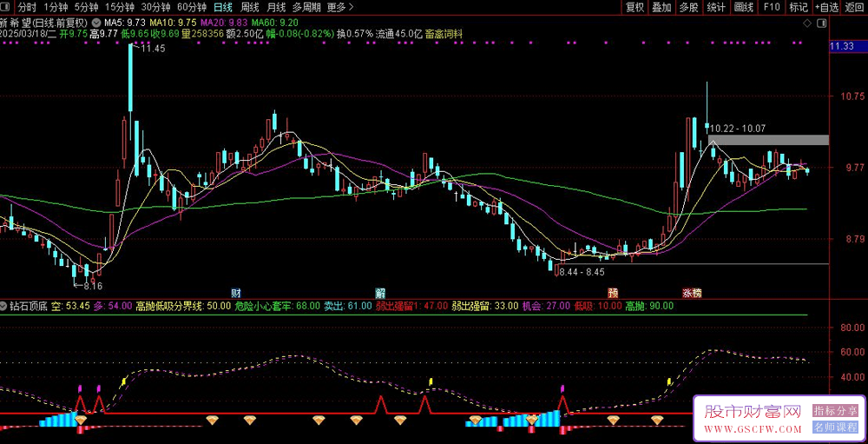Open the MA indicator settings dropdown arrow
This screenshot has width=868, height=444.
pyautogui.click(x=95, y=21)
